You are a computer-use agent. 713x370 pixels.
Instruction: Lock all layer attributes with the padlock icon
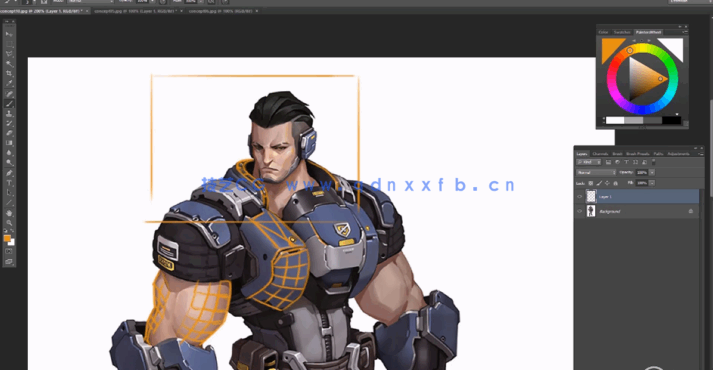[x=615, y=183]
